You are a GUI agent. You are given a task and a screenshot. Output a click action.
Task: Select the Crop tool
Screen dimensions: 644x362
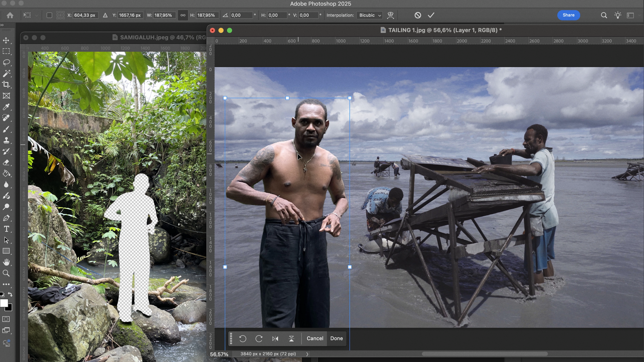6,84
